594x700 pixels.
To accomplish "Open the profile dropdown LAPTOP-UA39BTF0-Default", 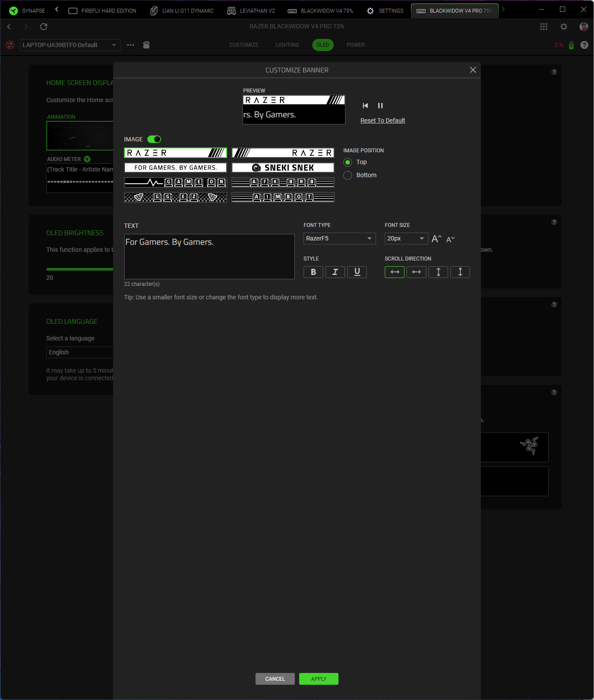I will (70, 45).
